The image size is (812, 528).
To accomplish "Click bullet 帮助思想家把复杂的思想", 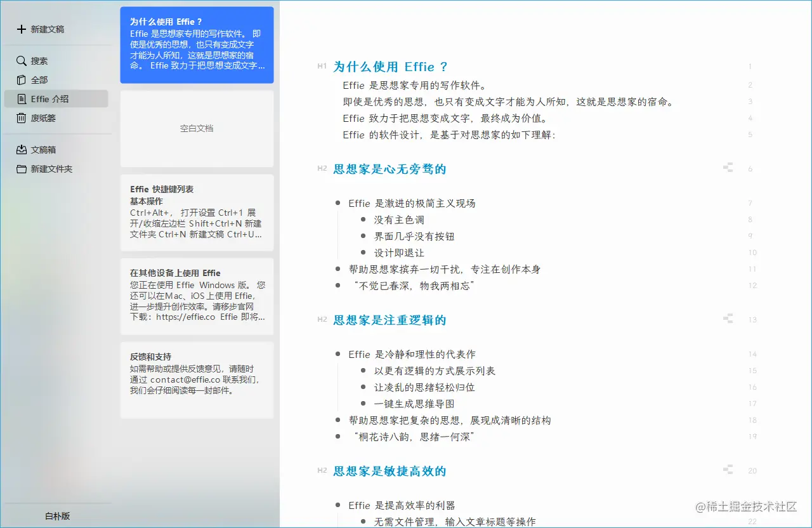I will click(x=450, y=420).
